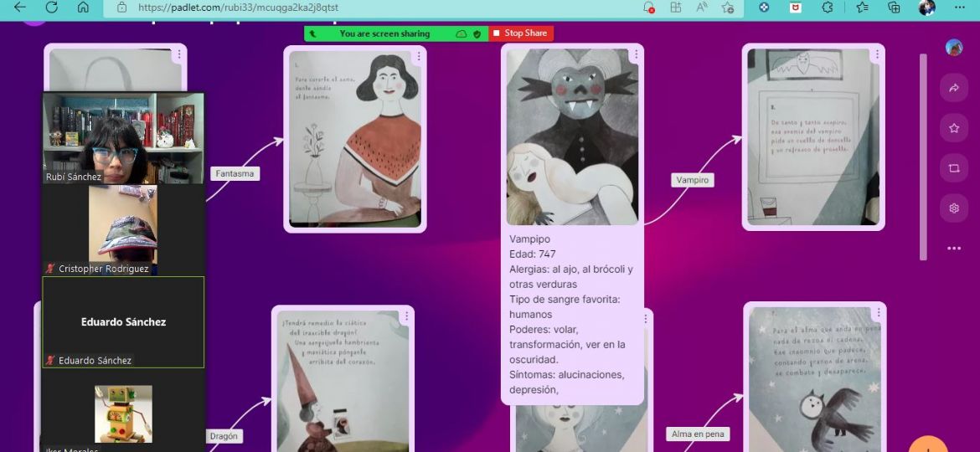Screen dimensions: 980x452
Task: Open options menu on vampire poem post
Action: (877, 55)
